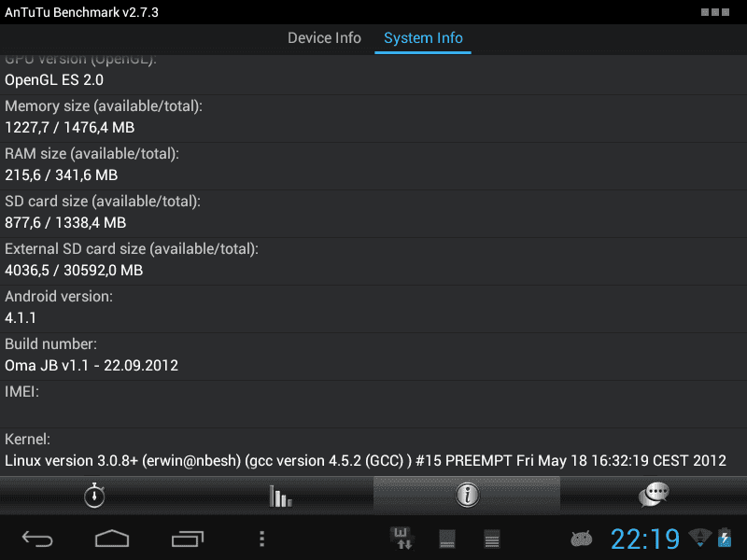Open the overflow squares in title bar
The height and width of the screenshot is (560, 747).
tap(715, 12)
